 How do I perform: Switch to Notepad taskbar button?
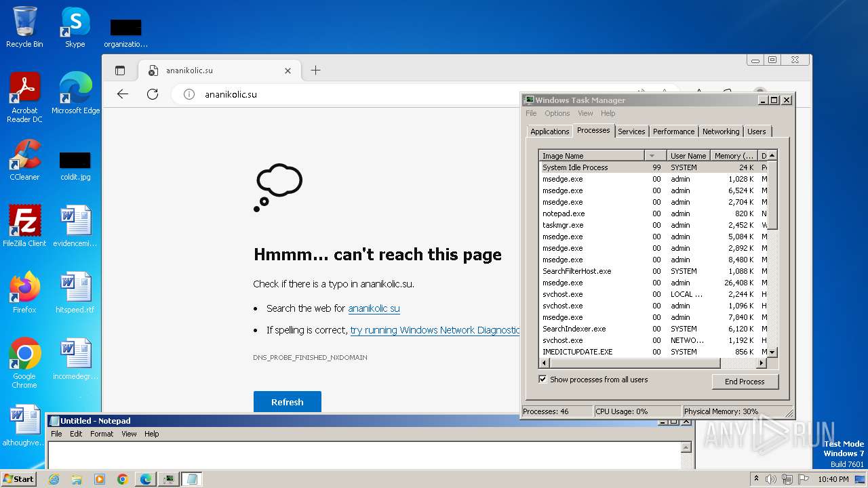[192, 479]
